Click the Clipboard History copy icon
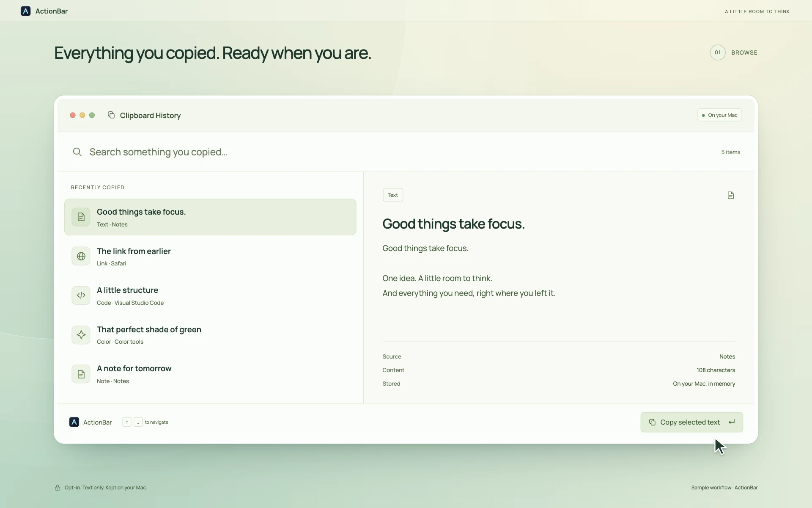812x508 pixels. point(111,115)
